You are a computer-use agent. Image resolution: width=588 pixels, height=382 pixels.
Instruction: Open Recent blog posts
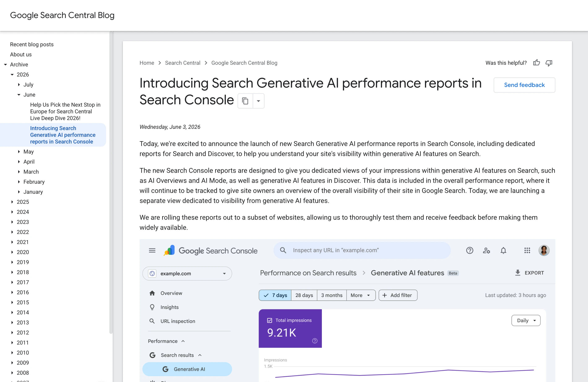pos(32,44)
